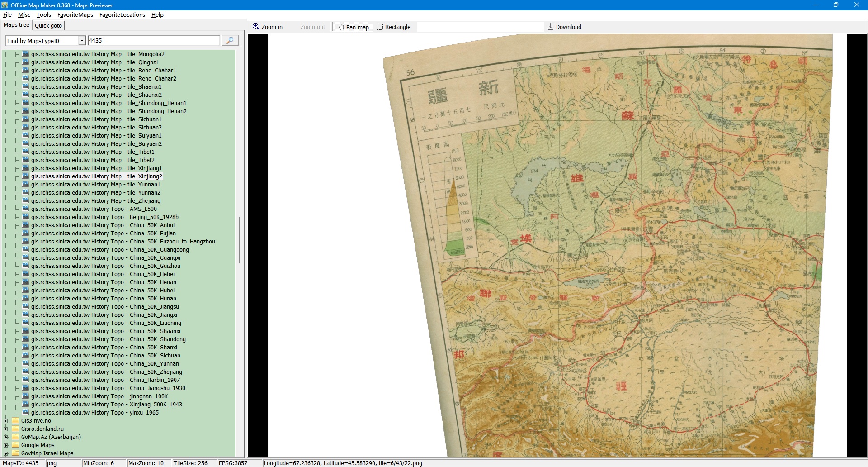The height and width of the screenshot is (467, 868).
Task: Open the Find by MapsTypeID dropdown
Action: [82, 41]
